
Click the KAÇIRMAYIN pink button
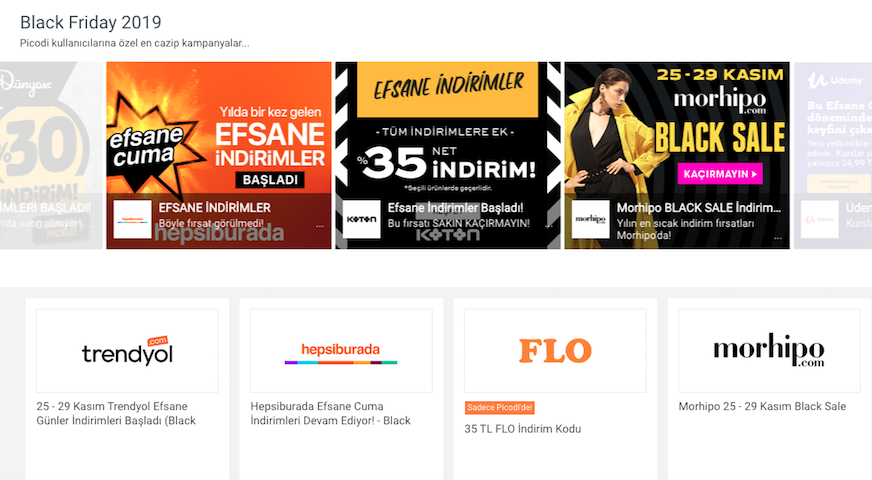pyautogui.click(x=720, y=174)
